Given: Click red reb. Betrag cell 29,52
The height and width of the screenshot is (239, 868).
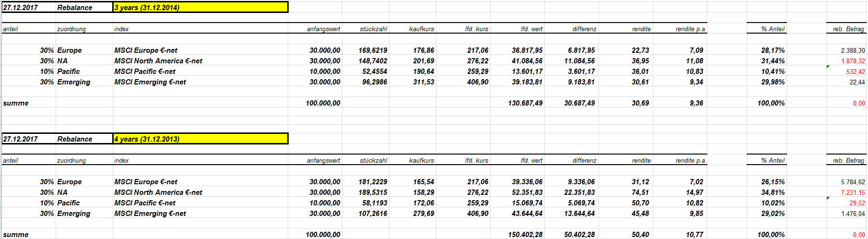Looking at the screenshot, I should (x=857, y=203).
